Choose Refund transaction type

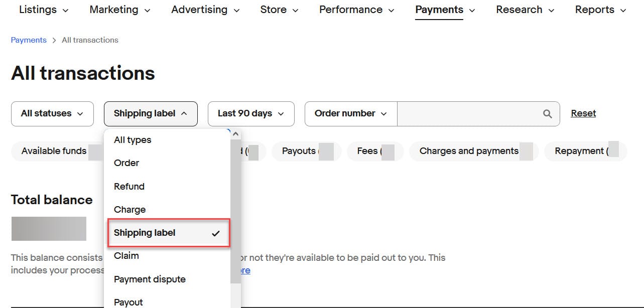(x=129, y=187)
